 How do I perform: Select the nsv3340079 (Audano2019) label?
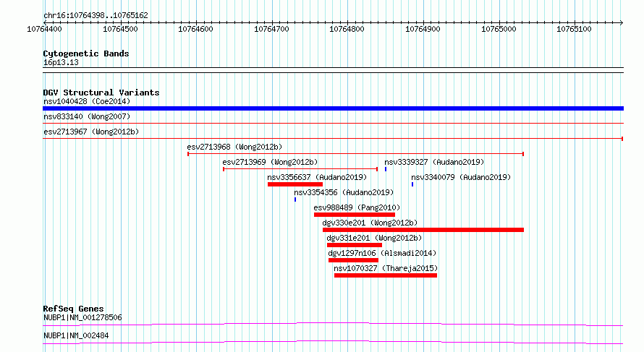coord(461,177)
